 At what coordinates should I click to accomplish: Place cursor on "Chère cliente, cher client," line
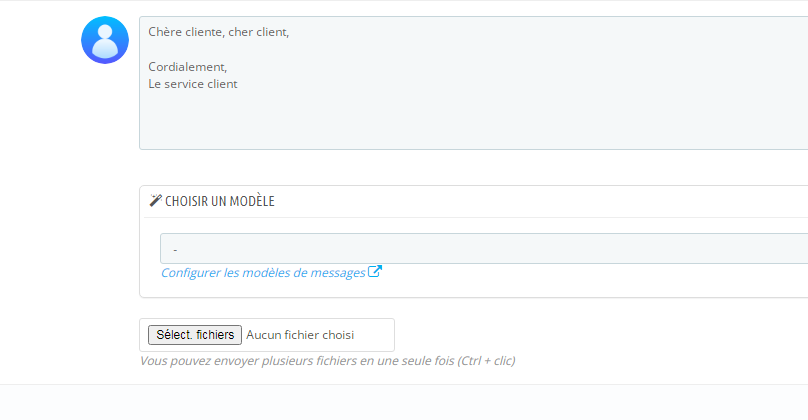(x=218, y=32)
